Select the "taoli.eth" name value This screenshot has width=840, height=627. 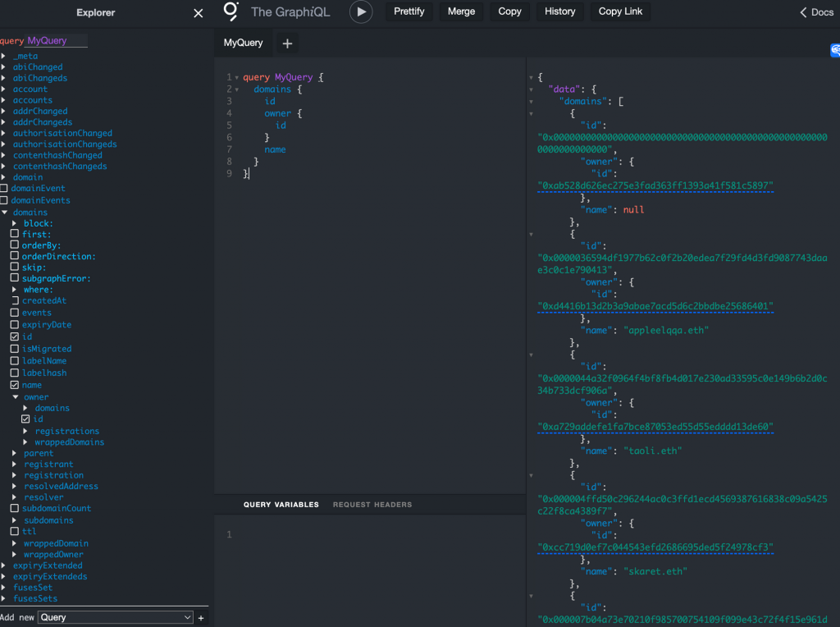tap(652, 451)
